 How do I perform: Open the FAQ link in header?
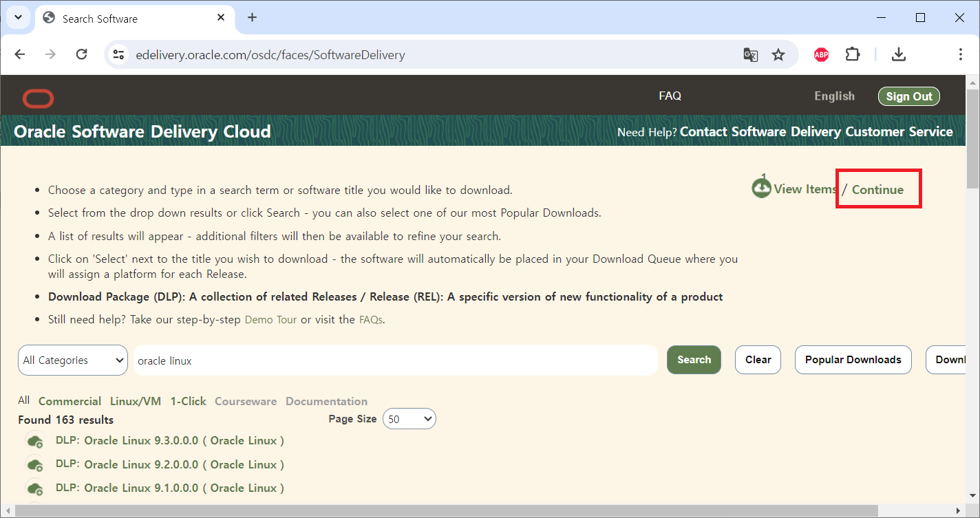point(670,96)
